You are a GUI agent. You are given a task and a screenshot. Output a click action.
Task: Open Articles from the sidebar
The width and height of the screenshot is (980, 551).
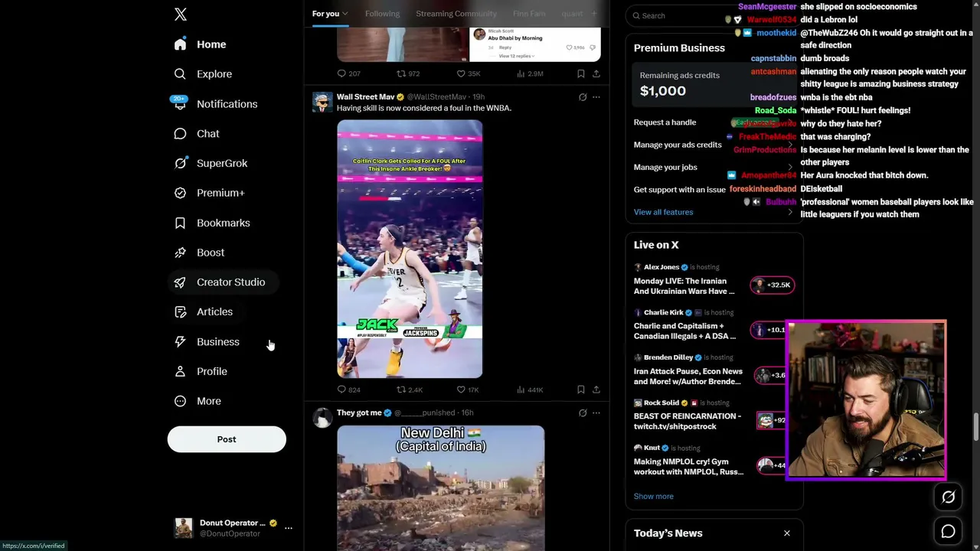[x=203, y=312]
